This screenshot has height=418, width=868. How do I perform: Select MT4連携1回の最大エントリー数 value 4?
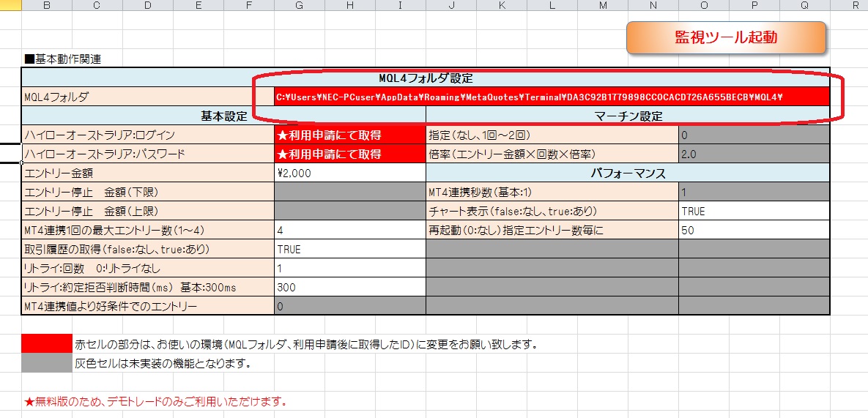(350, 231)
